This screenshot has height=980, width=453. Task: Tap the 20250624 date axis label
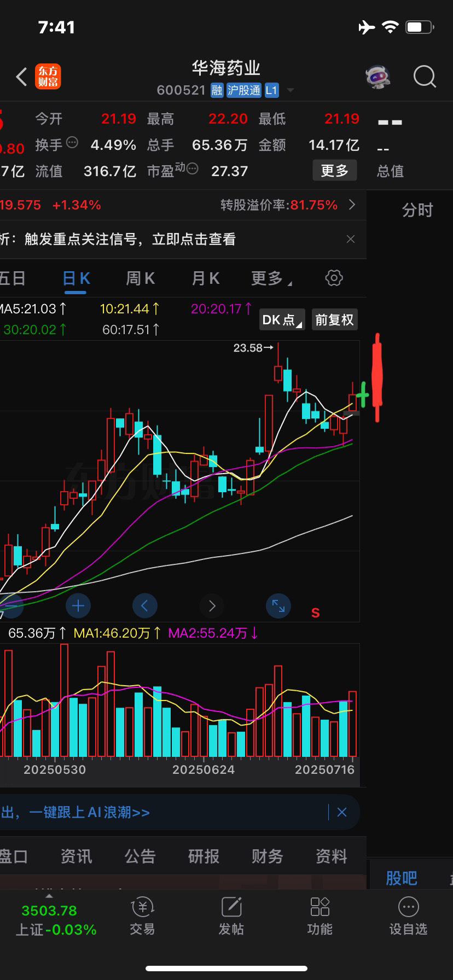click(x=204, y=770)
